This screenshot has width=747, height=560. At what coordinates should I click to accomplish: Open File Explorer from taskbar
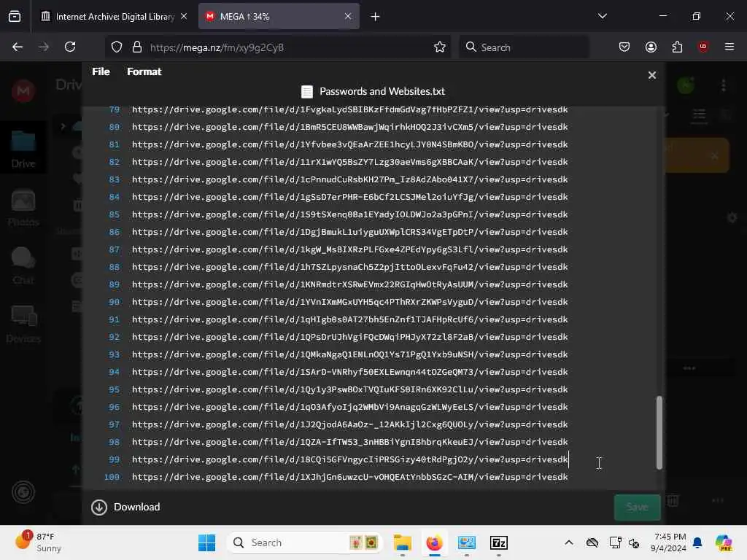(x=403, y=542)
